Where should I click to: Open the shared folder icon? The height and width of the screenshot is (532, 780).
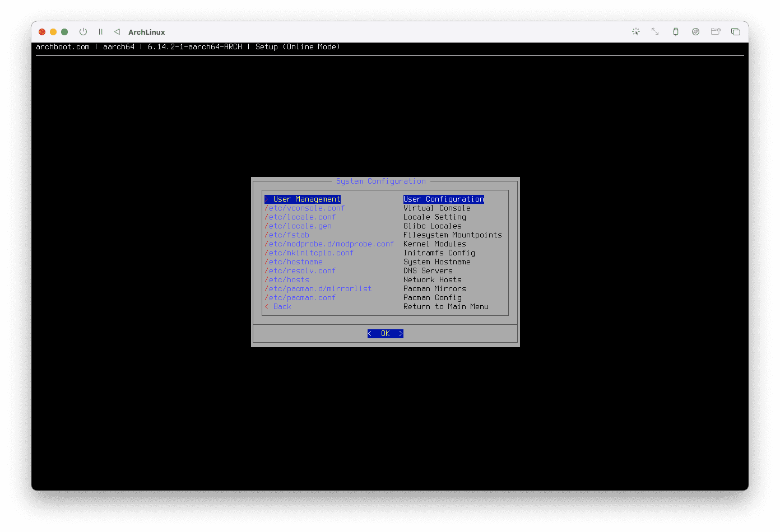tap(716, 32)
